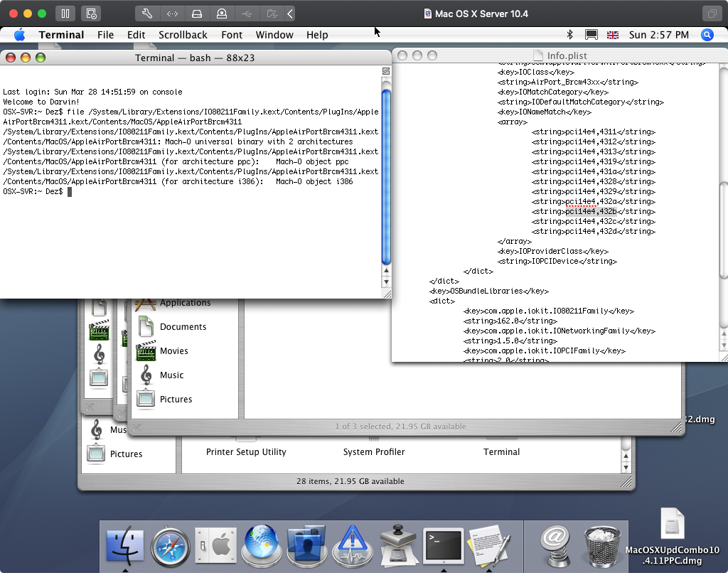Open Disk Utility-style icon in Dock
728x573 pixels.
pos(398,546)
